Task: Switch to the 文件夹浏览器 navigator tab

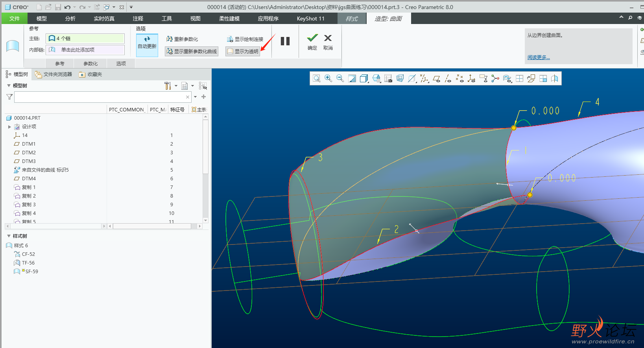Action: pos(54,74)
